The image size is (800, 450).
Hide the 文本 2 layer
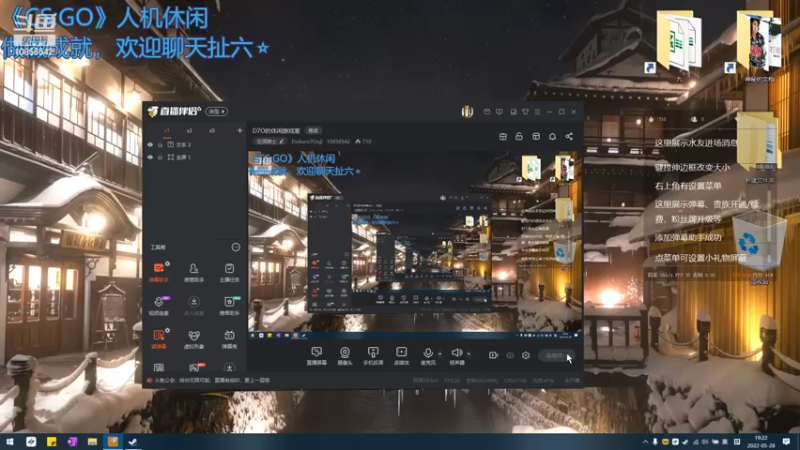[x=150, y=144]
